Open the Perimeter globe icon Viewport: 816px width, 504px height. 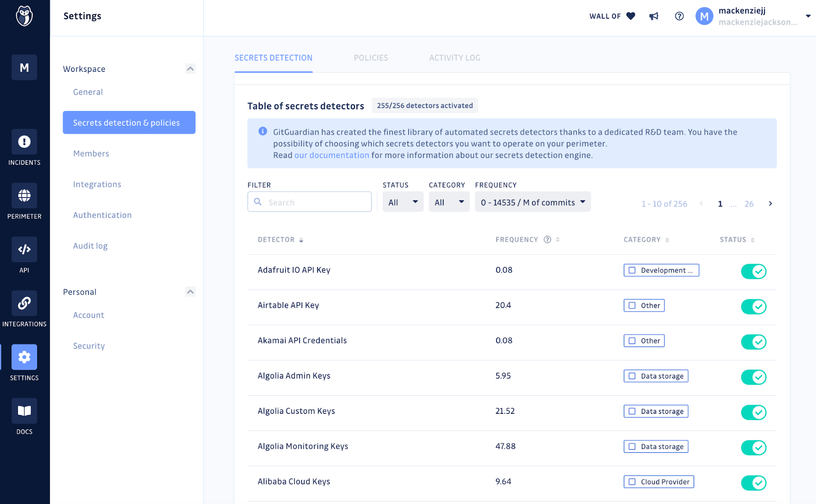(24, 195)
